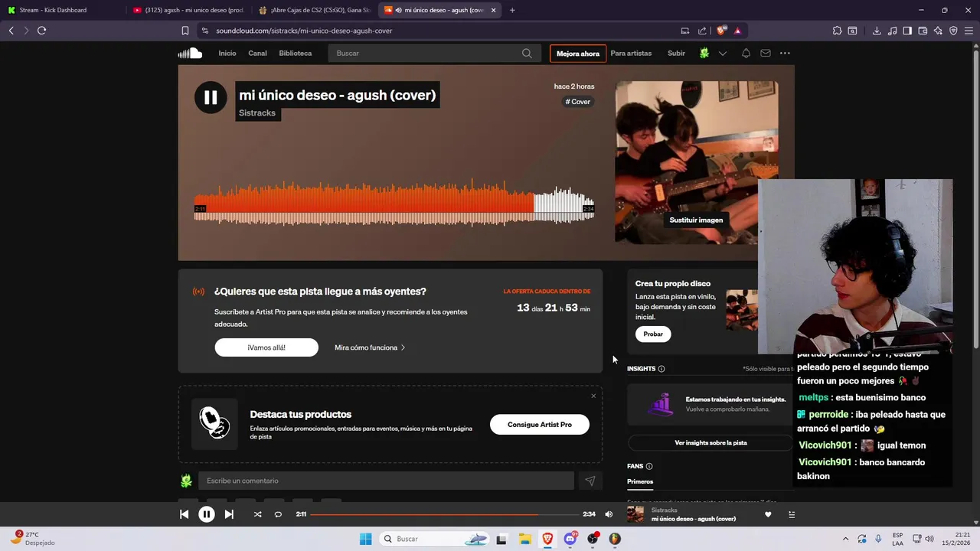The width and height of the screenshot is (980, 551).
Task: Open browser downloads
Action: [x=877, y=31]
